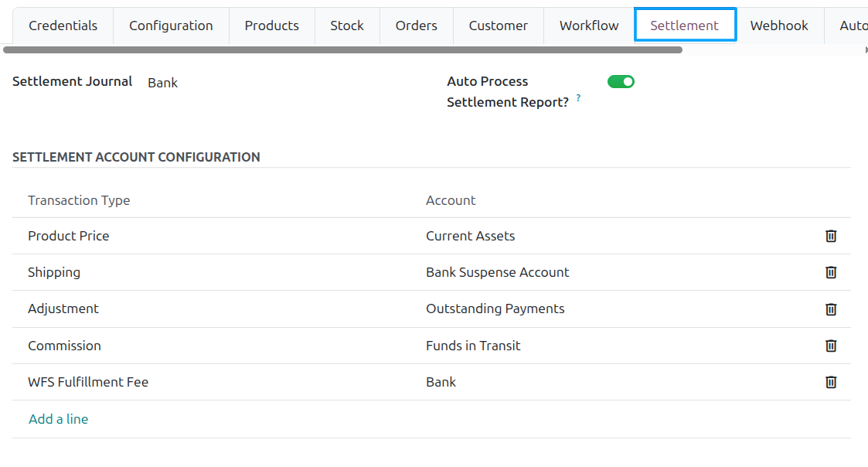The width and height of the screenshot is (868, 467).
Task: Delete the Shipping row
Action: coord(831,273)
